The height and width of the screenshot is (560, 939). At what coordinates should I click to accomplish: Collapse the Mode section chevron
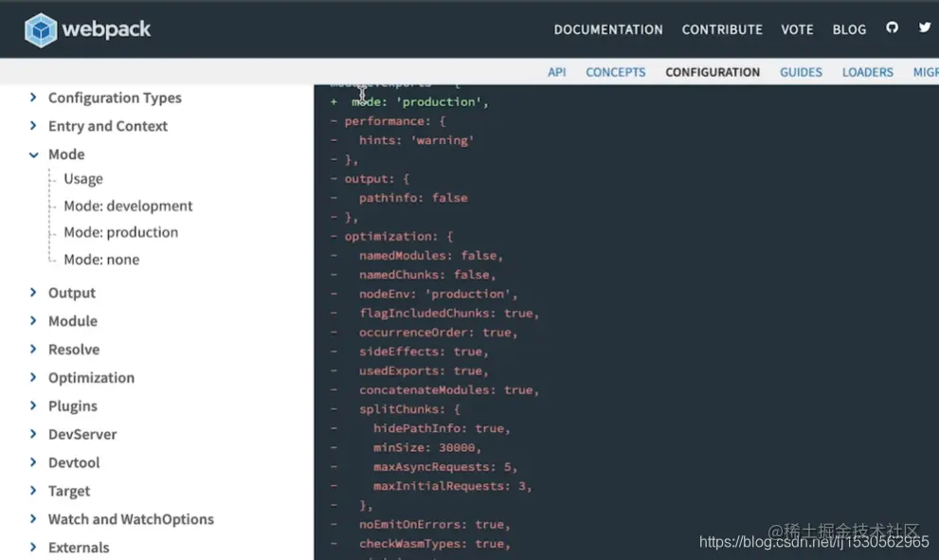(33, 154)
